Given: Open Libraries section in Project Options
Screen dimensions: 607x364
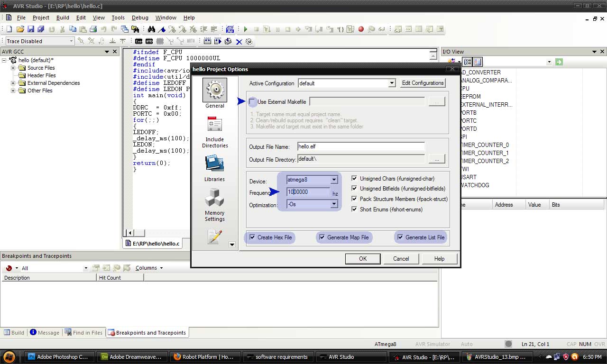Looking at the screenshot, I should [214, 168].
